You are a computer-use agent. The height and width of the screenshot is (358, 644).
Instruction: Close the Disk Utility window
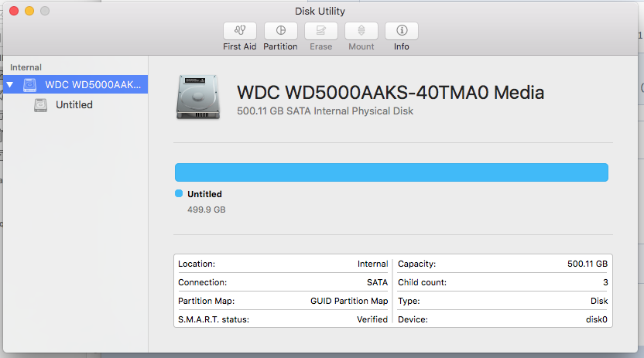click(14, 11)
